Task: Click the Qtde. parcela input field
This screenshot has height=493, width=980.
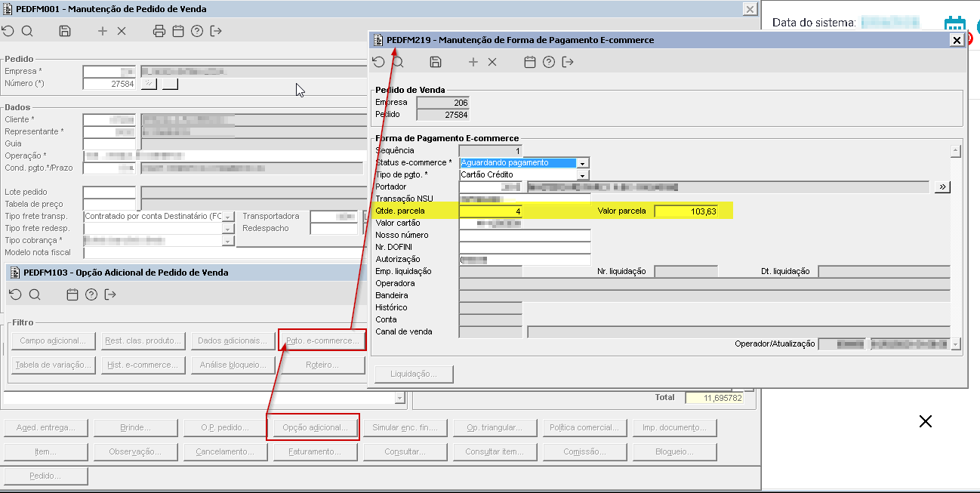Action: 491,211
